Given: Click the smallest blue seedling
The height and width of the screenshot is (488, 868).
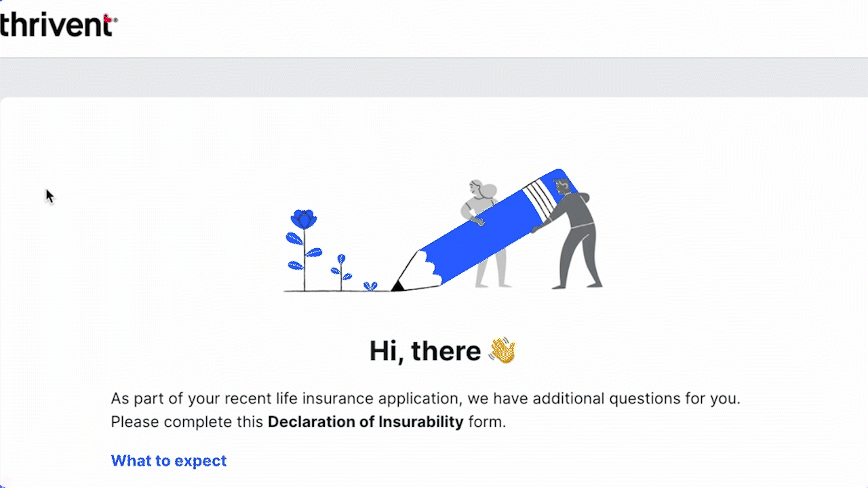Looking at the screenshot, I should point(370,286).
